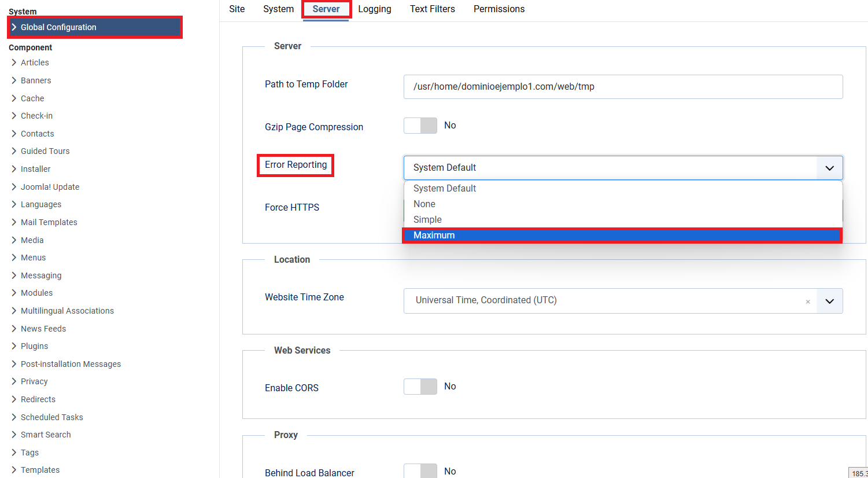Open the Website Time Zone dropdown
868x478 pixels.
(x=829, y=301)
